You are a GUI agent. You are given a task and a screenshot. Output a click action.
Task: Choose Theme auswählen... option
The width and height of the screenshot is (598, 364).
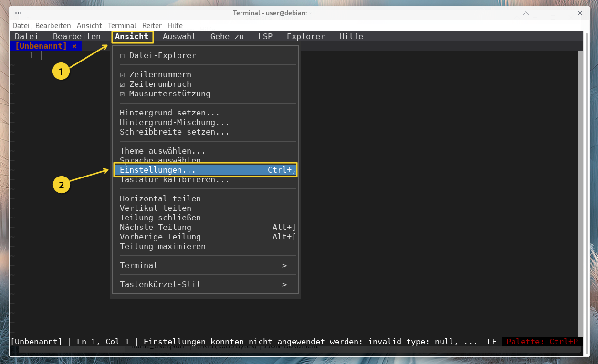coord(162,151)
